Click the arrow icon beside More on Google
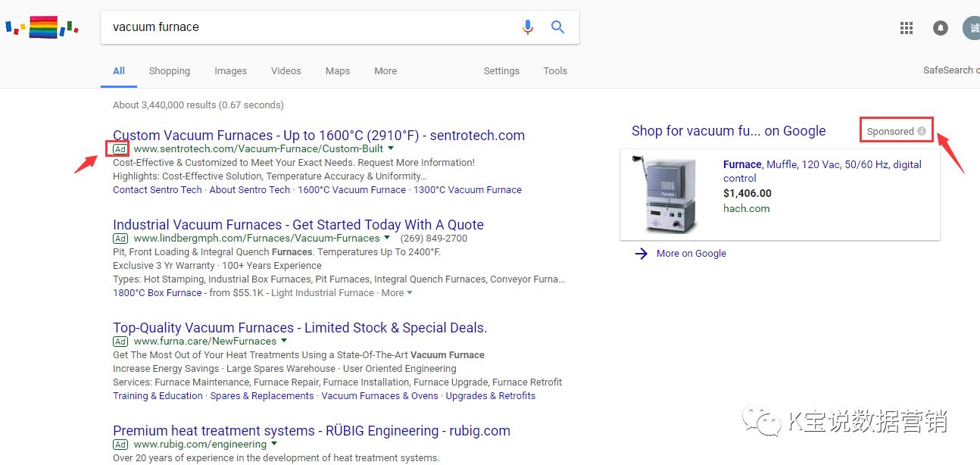980x465 pixels. click(x=641, y=254)
